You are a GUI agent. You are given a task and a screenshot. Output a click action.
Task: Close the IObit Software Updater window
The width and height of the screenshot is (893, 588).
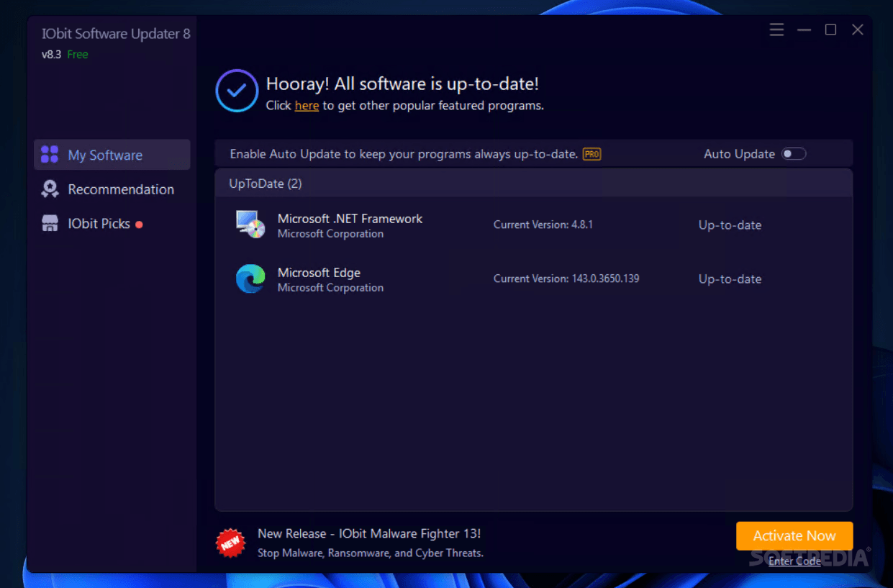point(857,30)
